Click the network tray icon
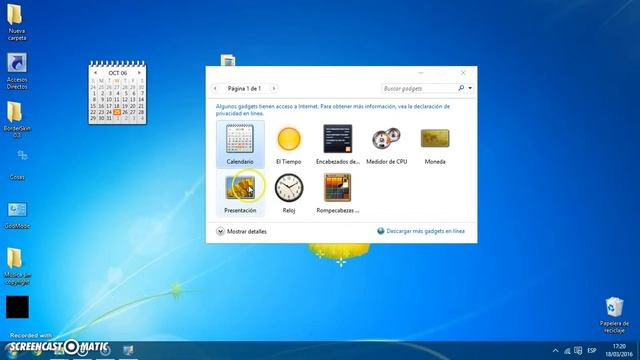640x360 pixels. pos(567,351)
